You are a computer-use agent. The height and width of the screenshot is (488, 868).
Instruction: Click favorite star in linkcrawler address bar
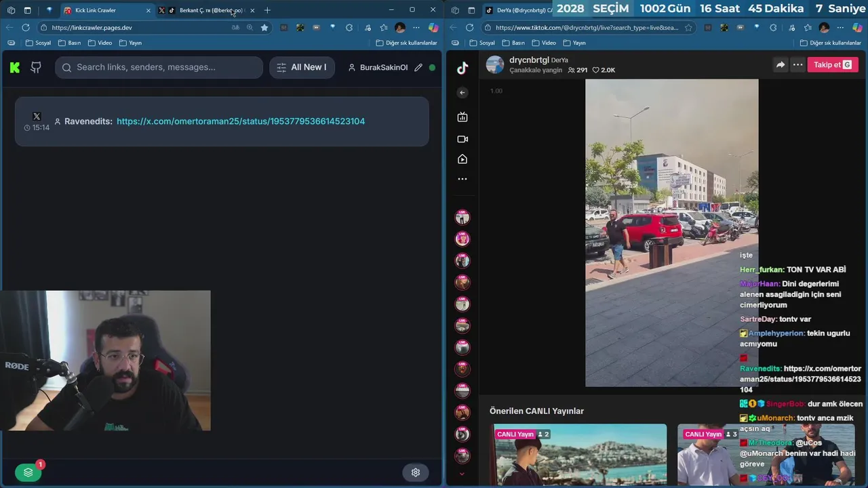pyautogui.click(x=264, y=28)
